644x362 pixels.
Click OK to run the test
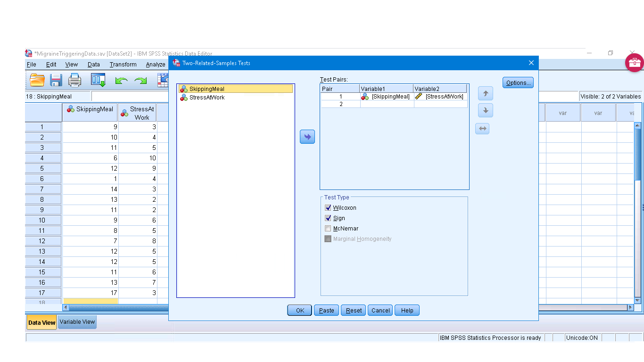pyautogui.click(x=300, y=310)
